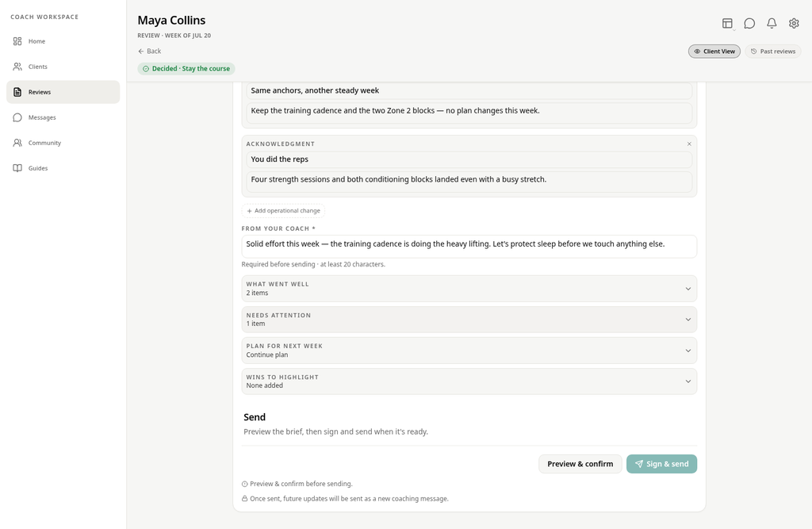Select the Reviews sidebar item
812x529 pixels.
click(x=63, y=92)
